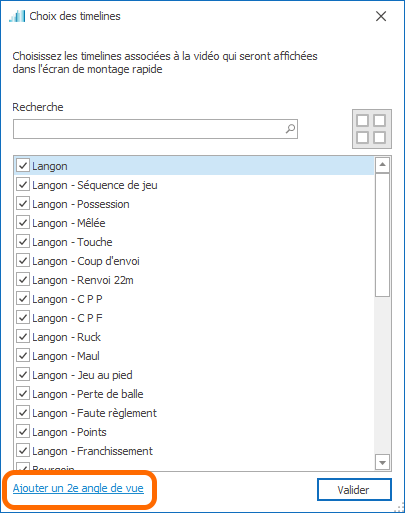Uncheck Langon - Séquence de jeu checkbox
The width and height of the screenshot is (405, 513).
23,185
